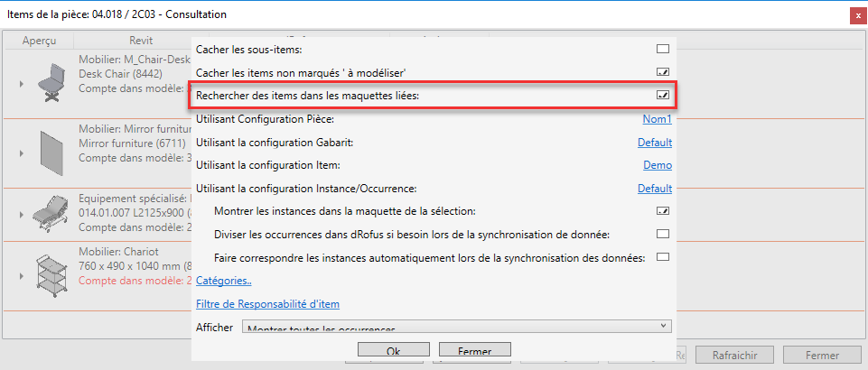Screen dimensions: 868x370
Task: Expand the Desk Chair item row
Action: click(x=21, y=84)
